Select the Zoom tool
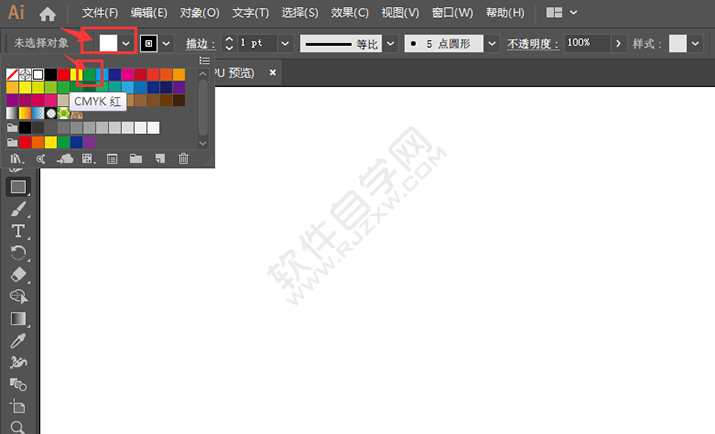The image size is (715, 434). 18,427
